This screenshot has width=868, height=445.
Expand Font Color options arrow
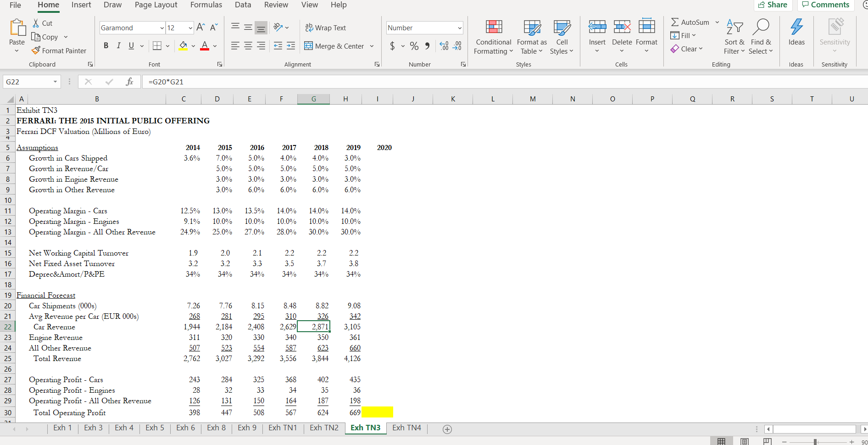[x=215, y=46]
